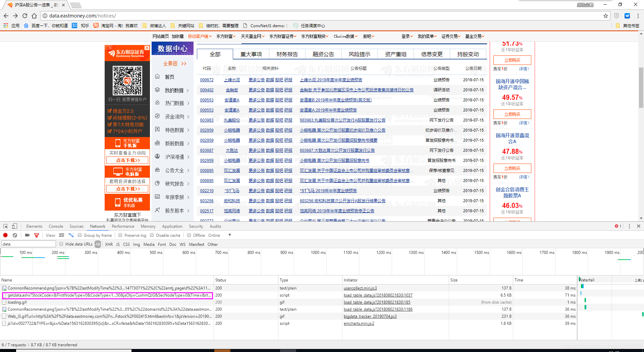The height and width of the screenshot is (352, 644).
Task: Open 我的数据 in the sidebar
Action: [x=174, y=90]
